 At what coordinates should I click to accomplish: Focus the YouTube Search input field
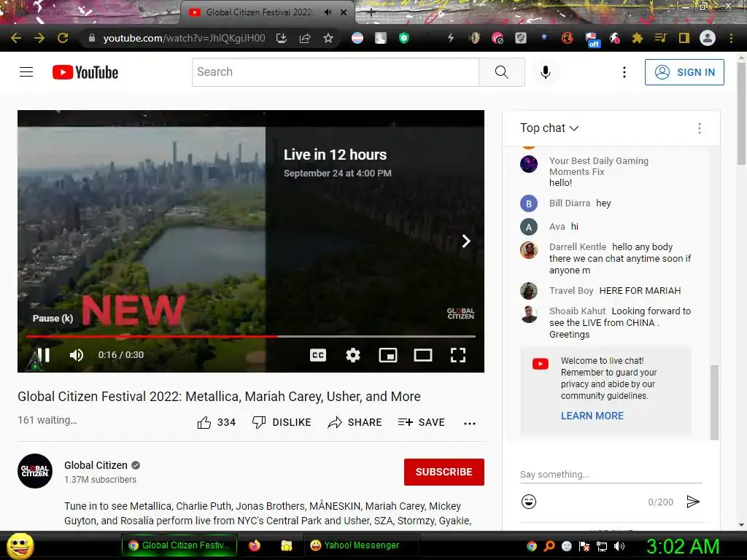[x=336, y=72]
